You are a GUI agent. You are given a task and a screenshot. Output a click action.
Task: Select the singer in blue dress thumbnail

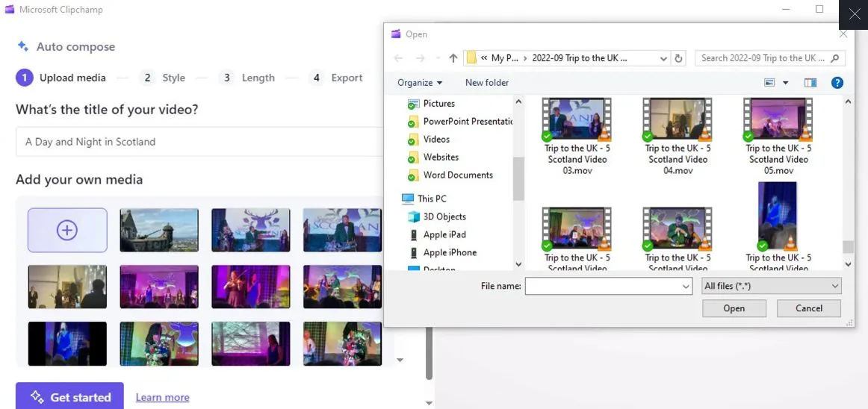pos(67,343)
